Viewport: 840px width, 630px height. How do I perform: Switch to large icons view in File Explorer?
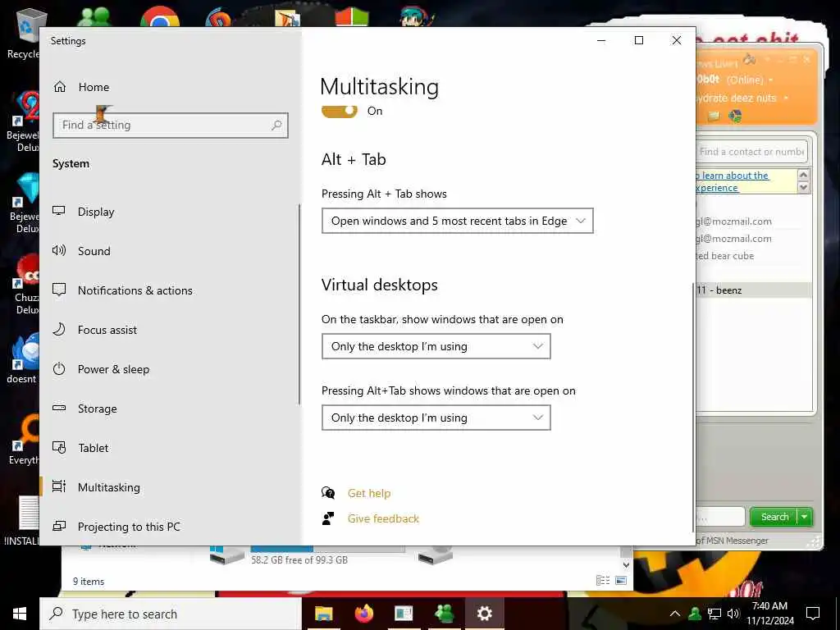point(621,580)
